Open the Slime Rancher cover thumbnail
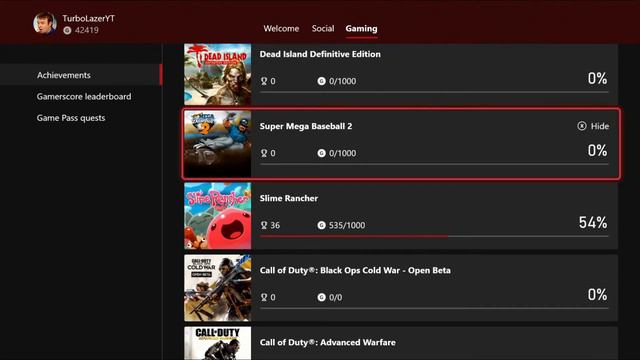Image resolution: width=640 pixels, height=360 pixels. pyautogui.click(x=218, y=216)
